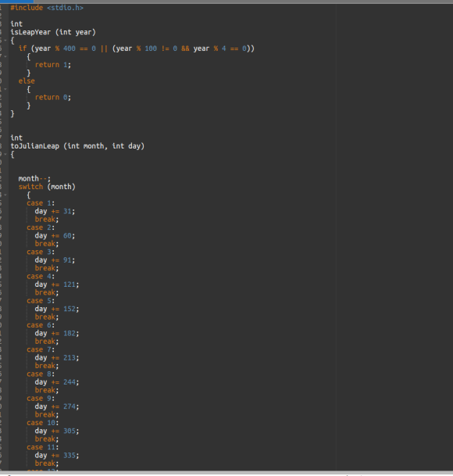This screenshot has height=476, width=453.
Task: Collapse the fold marker under the if statement
Action: (5, 56)
